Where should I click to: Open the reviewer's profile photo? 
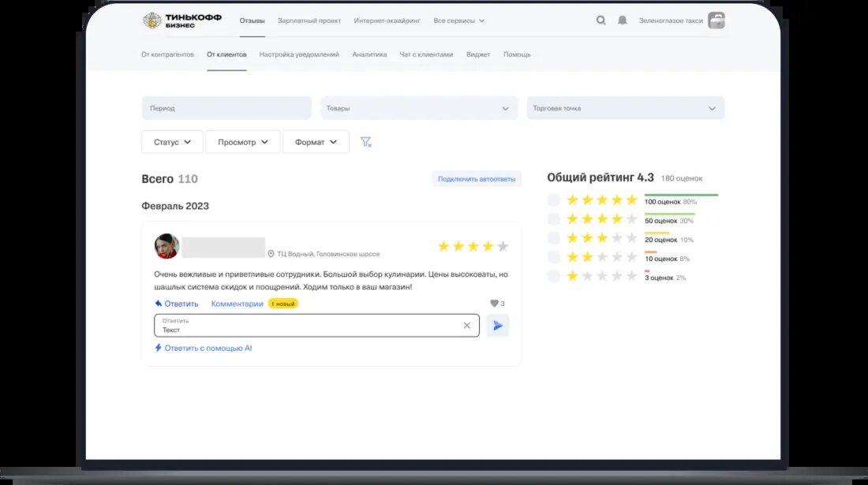pos(166,246)
